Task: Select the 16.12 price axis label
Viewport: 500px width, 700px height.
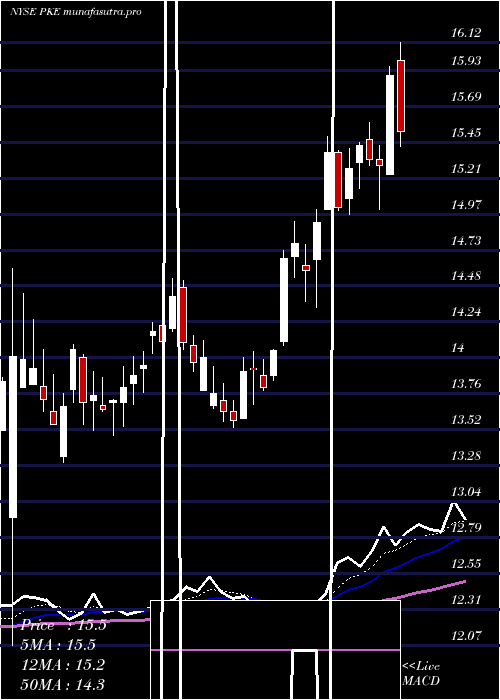Action: point(466,33)
